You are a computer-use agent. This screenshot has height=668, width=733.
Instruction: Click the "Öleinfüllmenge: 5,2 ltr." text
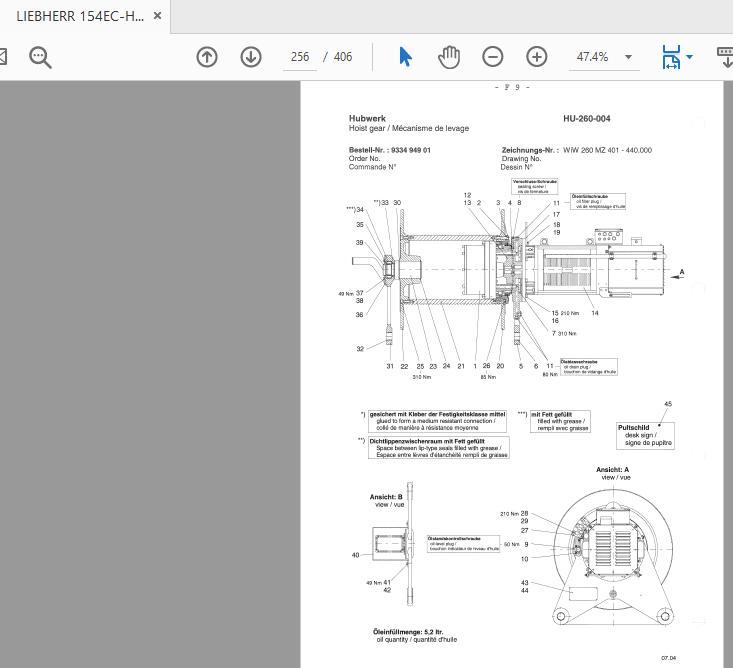[408, 632]
